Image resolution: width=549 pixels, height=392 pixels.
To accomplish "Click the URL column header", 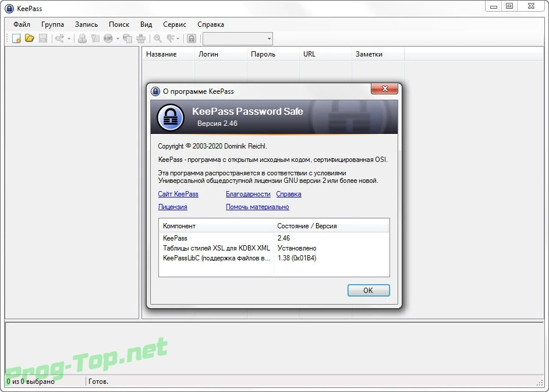I will click(325, 54).
